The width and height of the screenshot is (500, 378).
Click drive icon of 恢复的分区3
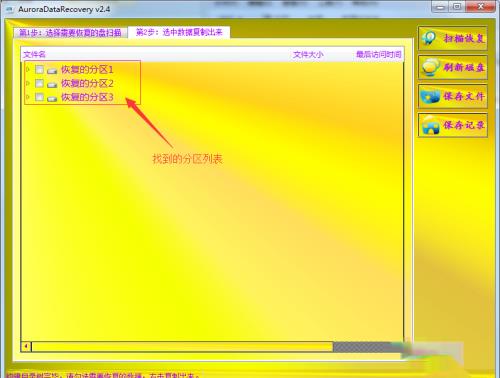click(52, 98)
